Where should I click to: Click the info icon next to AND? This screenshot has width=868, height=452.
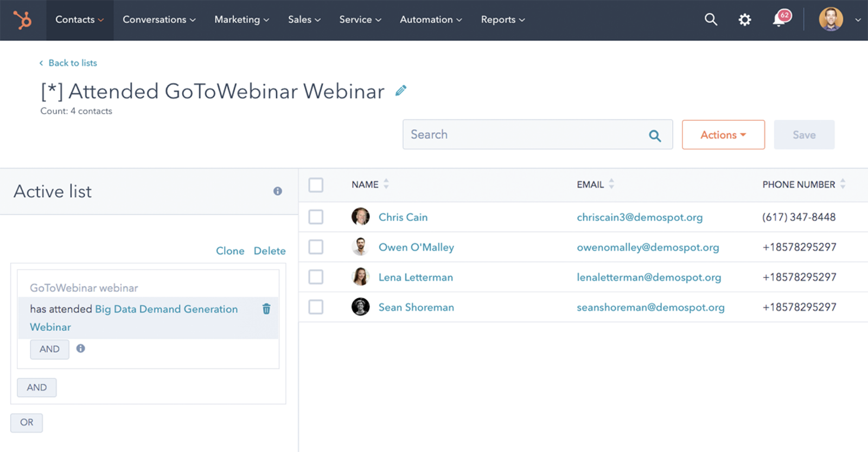[81, 348]
